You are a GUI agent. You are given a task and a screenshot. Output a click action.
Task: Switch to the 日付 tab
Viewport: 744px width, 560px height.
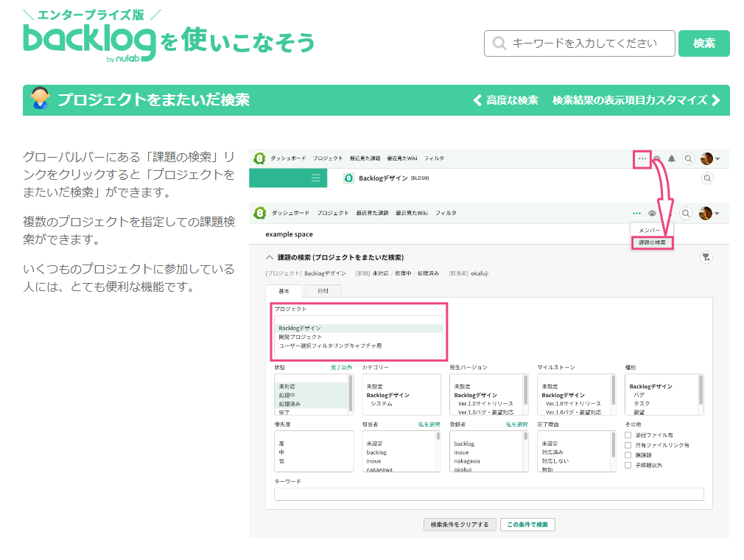[323, 291]
